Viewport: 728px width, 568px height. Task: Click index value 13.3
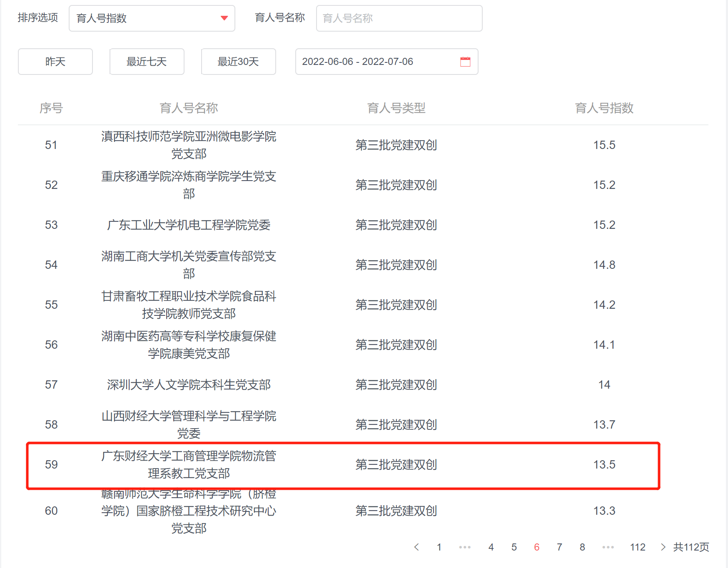point(604,511)
